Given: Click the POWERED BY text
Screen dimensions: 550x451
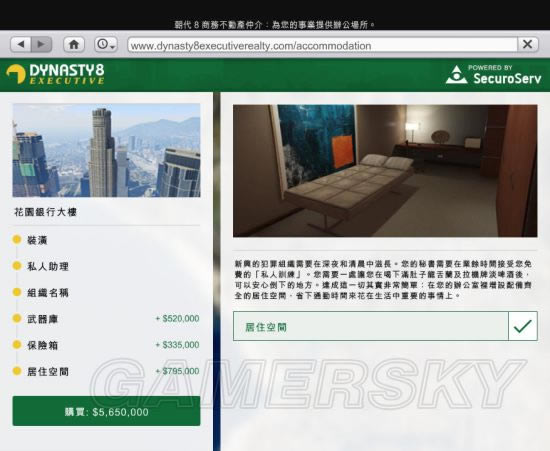Looking at the screenshot, I should pyautogui.click(x=490, y=68).
